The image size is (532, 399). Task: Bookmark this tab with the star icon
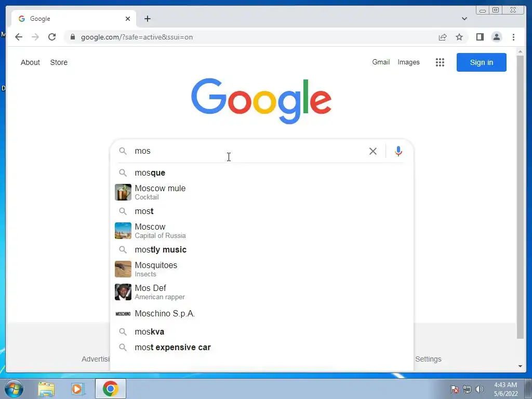tap(459, 37)
